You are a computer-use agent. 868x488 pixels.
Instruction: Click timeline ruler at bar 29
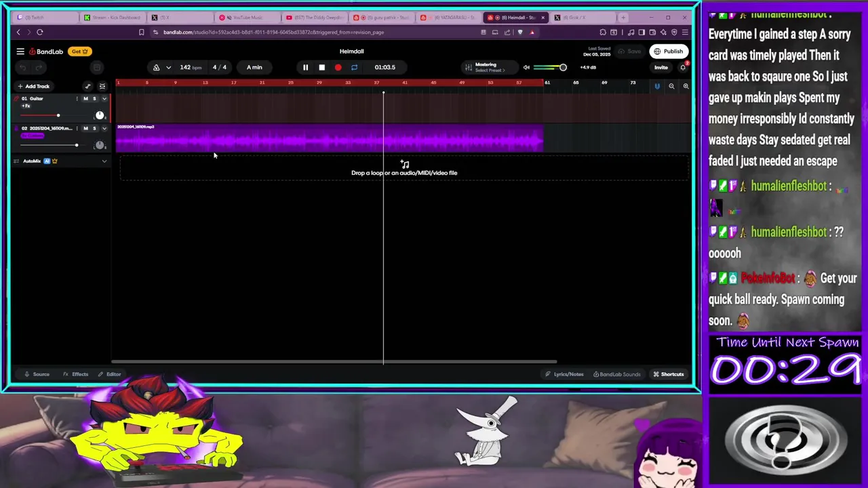(319, 83)
